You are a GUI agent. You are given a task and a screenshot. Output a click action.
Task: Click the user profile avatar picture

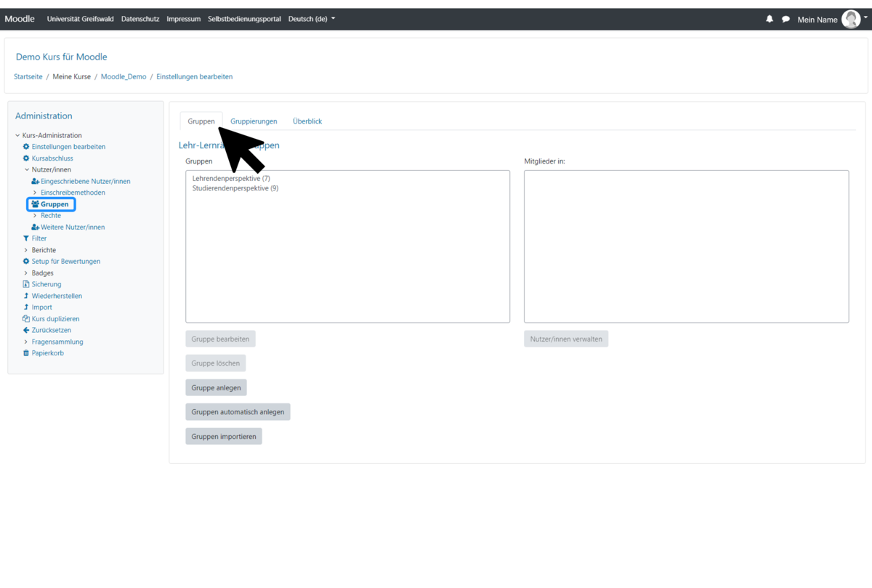(x=850, y=20)
